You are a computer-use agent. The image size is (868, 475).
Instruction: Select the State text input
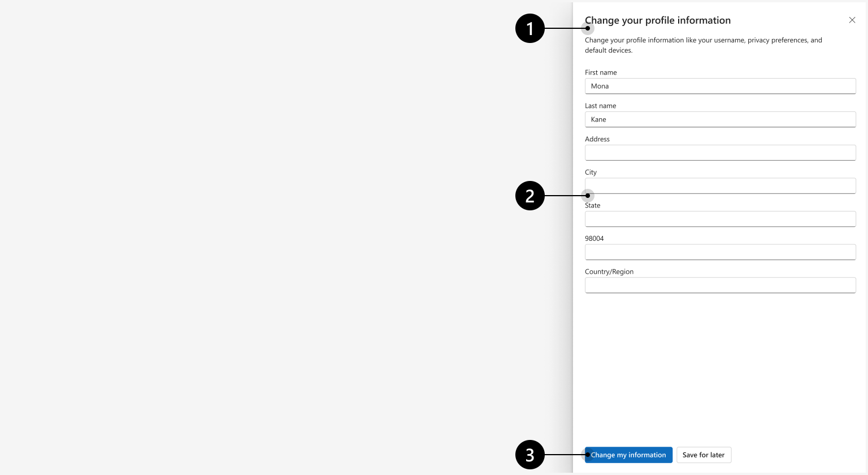(721, 219)
